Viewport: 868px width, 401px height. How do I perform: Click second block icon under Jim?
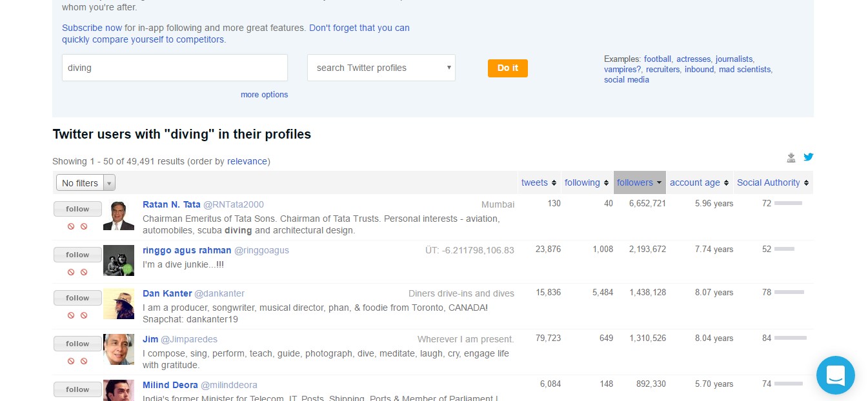coord(84,361)
